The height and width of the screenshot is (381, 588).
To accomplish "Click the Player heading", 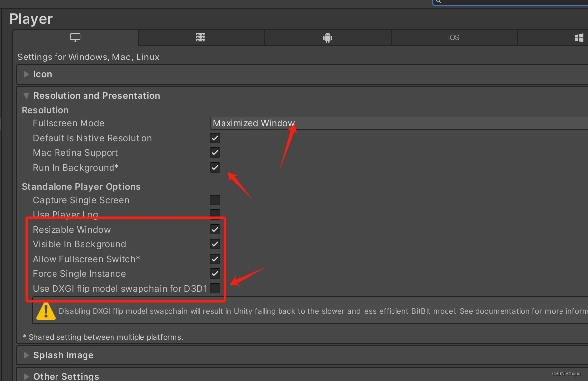I will [31, 19].
